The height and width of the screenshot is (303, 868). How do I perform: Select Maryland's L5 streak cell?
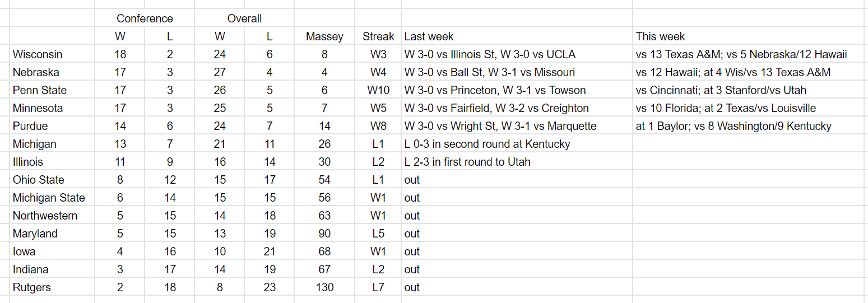[378, 234]
